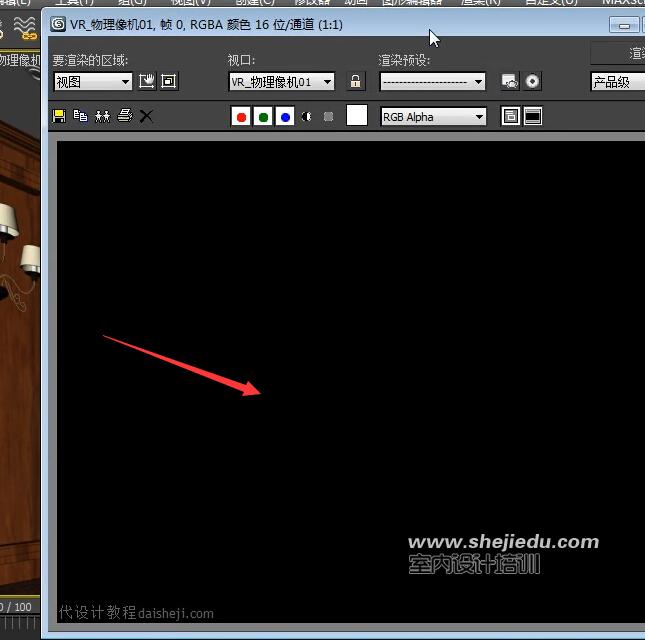Viewport: 645px width, 640px height.
Task: Click the Clone Rendered Frame Window icon
Action: (102, 116)
